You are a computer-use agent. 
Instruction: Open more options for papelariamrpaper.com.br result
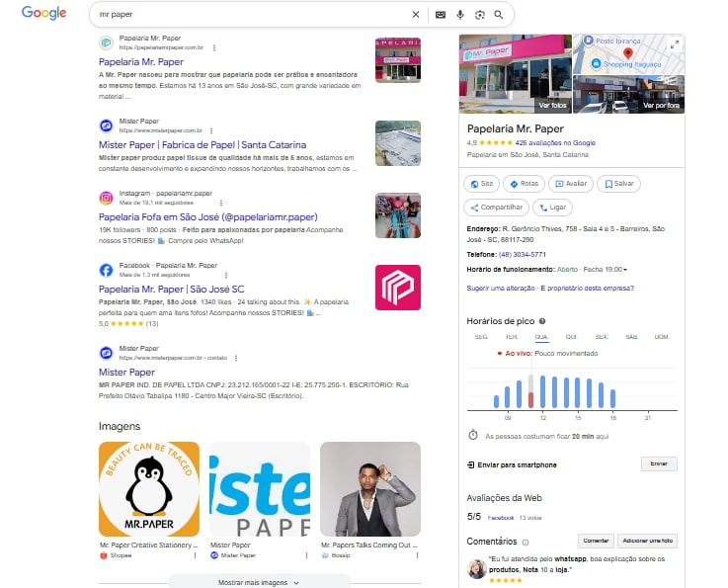pos(214,47)
